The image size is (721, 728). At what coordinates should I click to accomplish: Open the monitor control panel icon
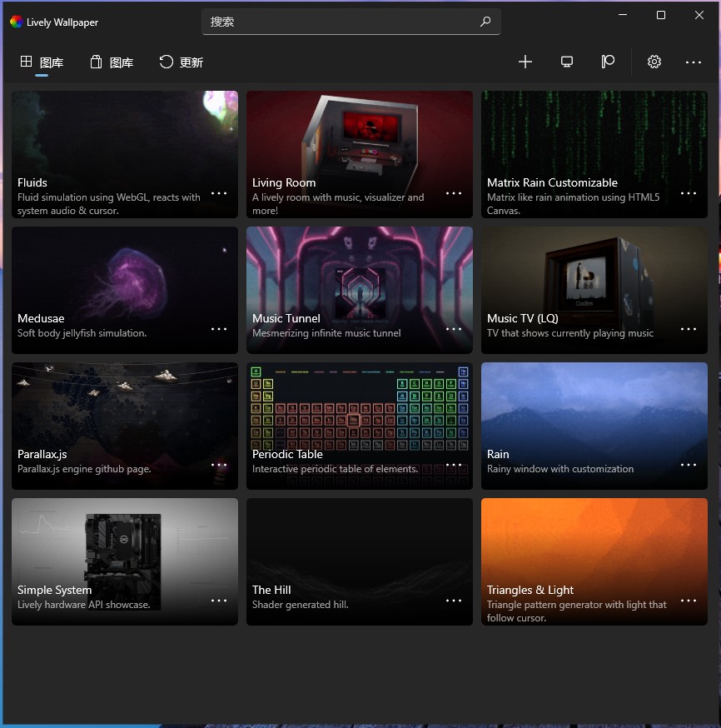(x=567, y=62)
